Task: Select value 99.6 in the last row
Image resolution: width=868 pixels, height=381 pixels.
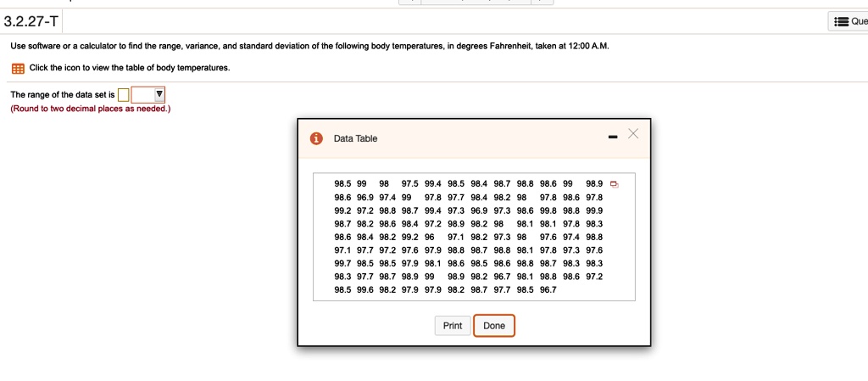Action: [x=365, y=289]
